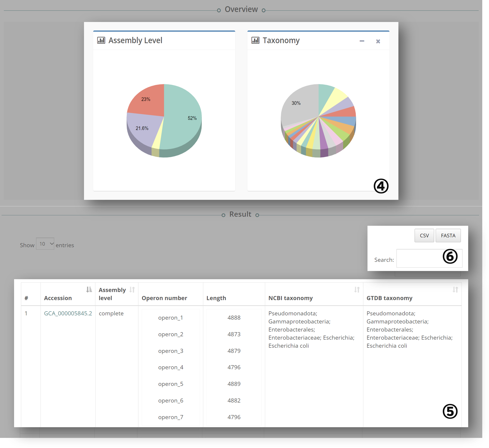Open the Show entries dropdown
This screenshot has height=448, width=489.
click(45, 244)
